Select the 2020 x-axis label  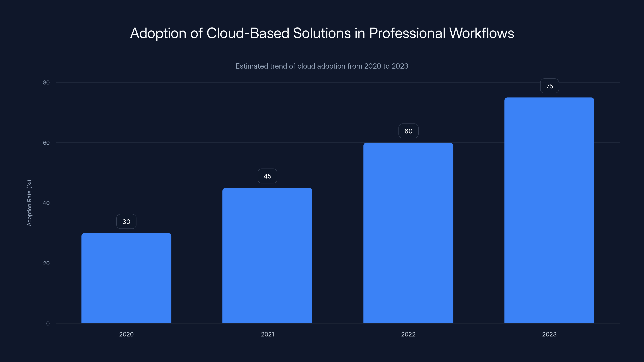click(x=126, y=334)
